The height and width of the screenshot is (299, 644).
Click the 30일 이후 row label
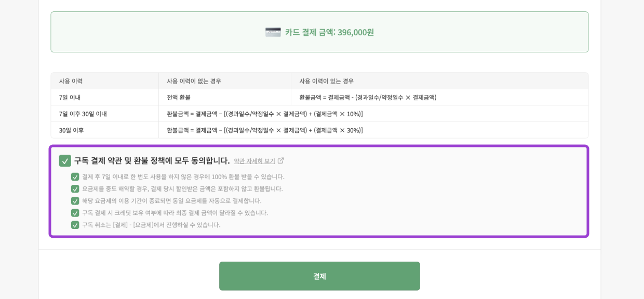(x=71, y=130)
